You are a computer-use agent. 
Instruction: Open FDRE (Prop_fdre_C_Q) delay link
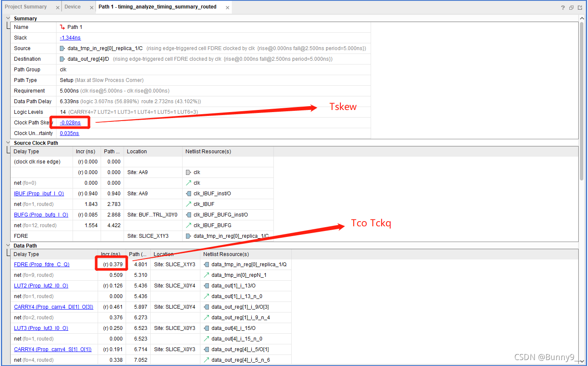[x=42, y=265]
